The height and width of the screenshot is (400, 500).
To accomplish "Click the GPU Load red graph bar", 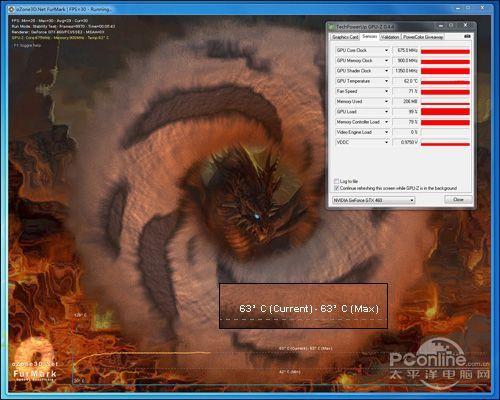I will click(x=445, y=112).
